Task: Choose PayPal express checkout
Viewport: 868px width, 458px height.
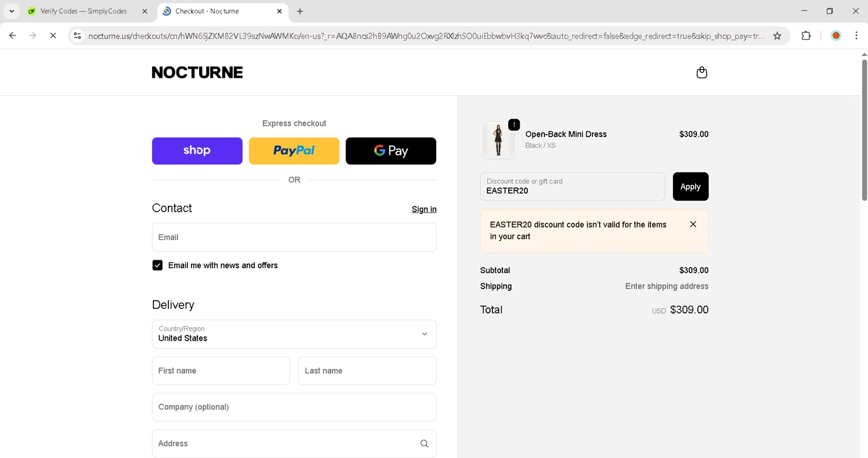Action: tap(294, 151)
